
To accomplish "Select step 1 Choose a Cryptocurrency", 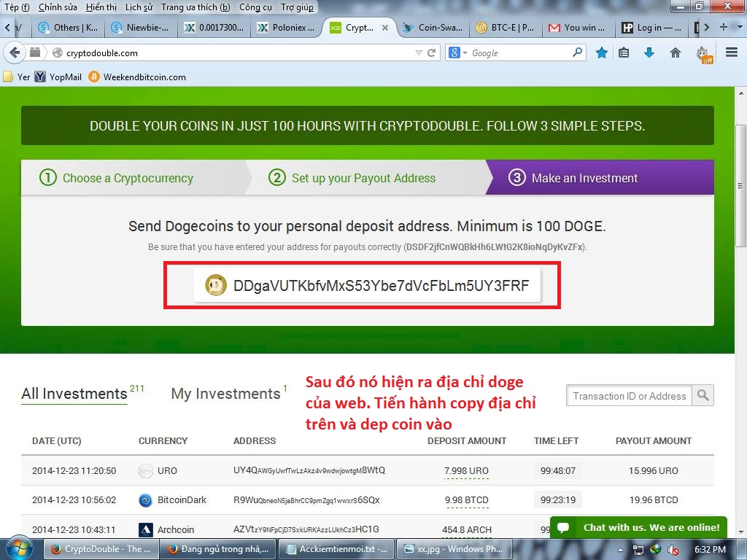I will (133, 178).
